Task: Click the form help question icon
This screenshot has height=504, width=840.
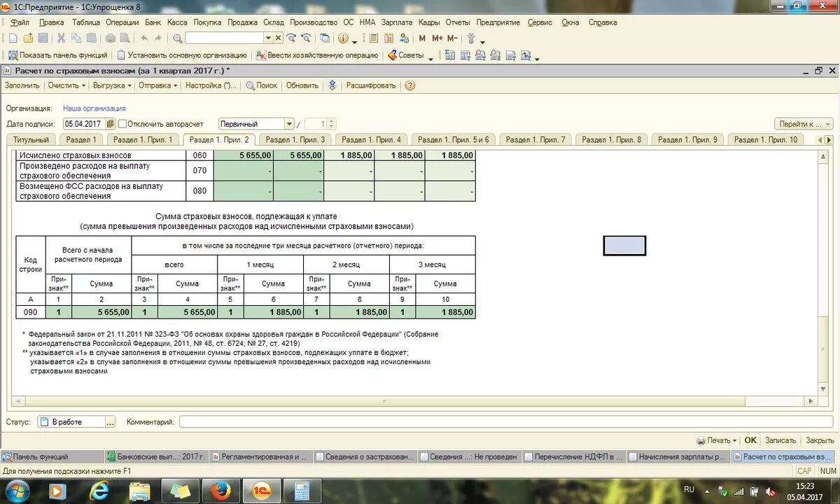Action: (410, 85)
